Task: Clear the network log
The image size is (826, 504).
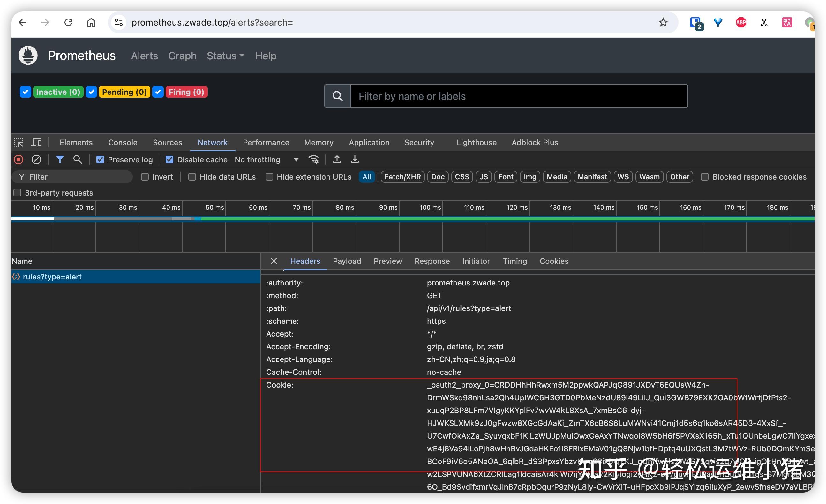Action: point(36,159)
